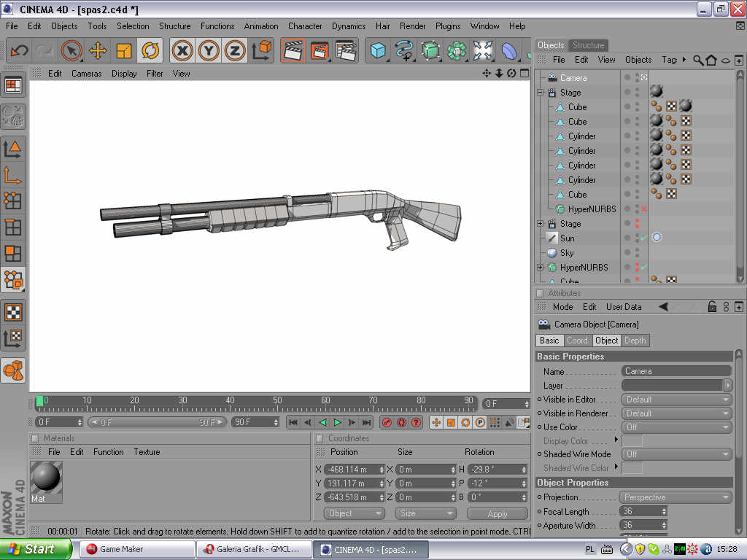Click the Undo arrow icon
Viewport: 747px width, 560px height.
coord(19,50)
